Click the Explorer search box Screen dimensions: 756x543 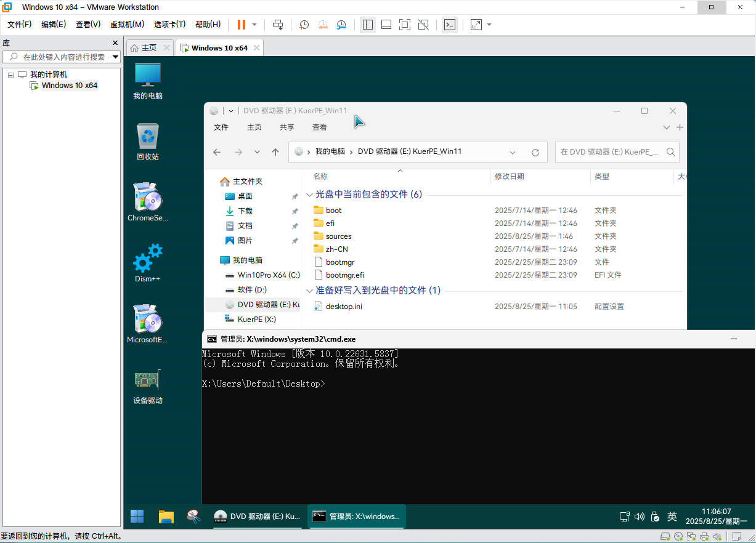click(617, 152)
